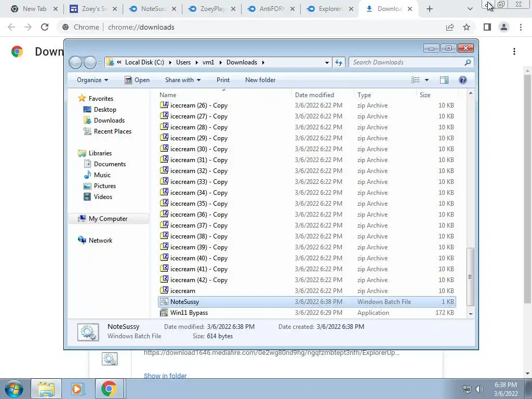Click scroll up arrow in file list
Image resolution: width=532 pixels, height=399 pixels.
click(471, 93)
